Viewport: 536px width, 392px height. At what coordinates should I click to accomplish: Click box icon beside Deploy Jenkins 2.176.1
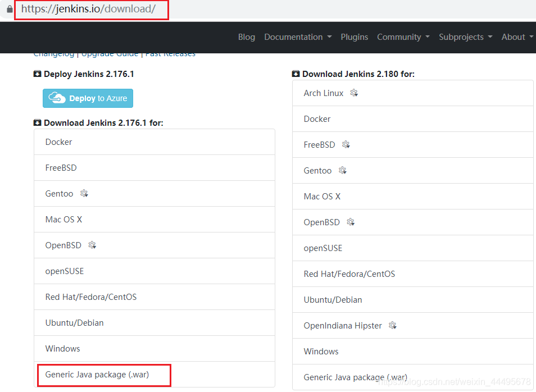click(37, 74)
